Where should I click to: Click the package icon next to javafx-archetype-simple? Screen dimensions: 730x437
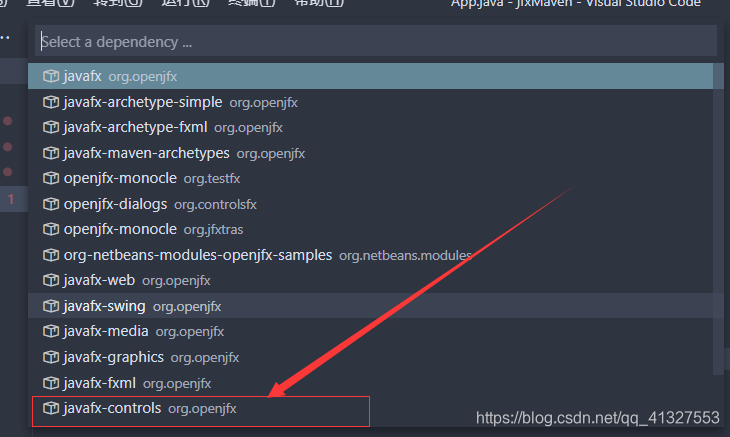pyautogui.click(x=51, y=102)
